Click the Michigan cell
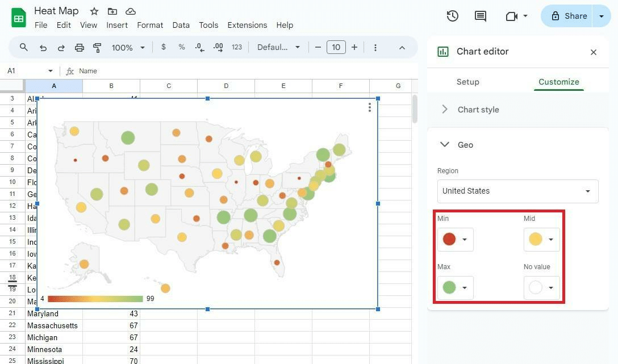The height and width of the screenshot is (364, 618). (54, 338)
